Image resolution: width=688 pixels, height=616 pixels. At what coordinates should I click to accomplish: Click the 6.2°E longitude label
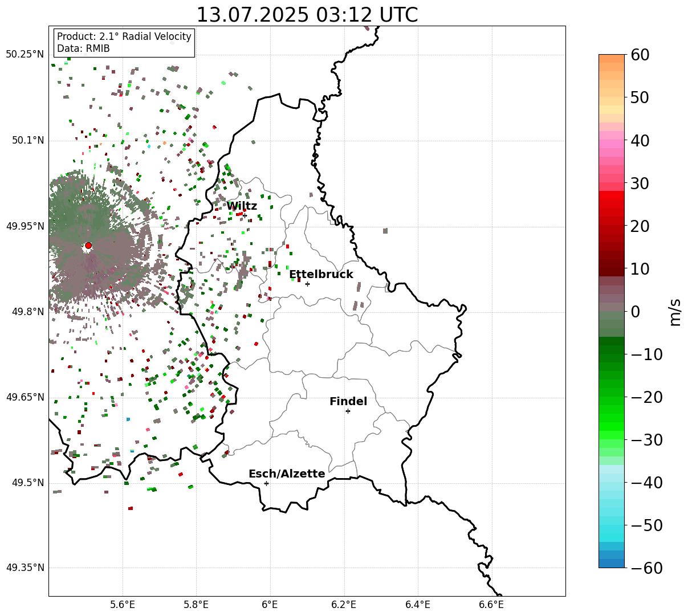[344, 605]
